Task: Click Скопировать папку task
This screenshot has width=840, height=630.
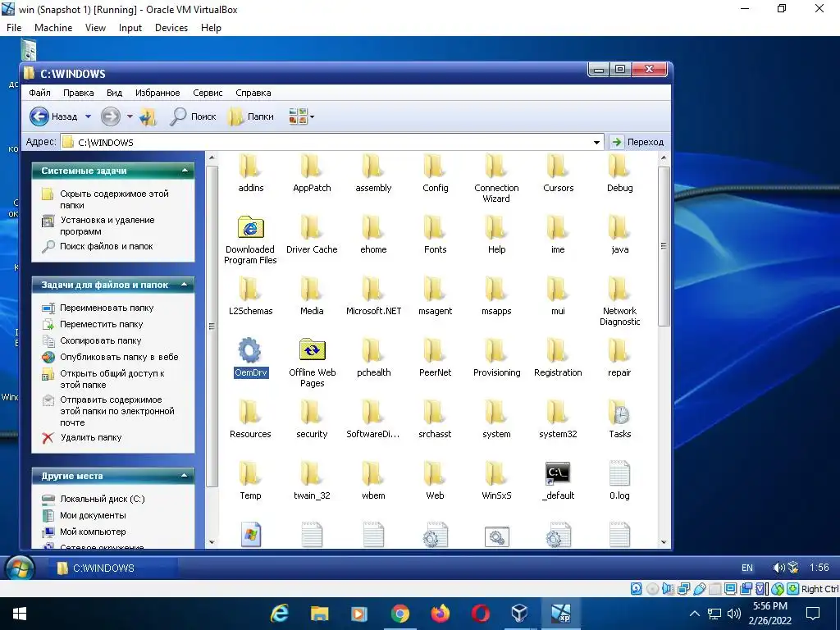Action: 100,340
